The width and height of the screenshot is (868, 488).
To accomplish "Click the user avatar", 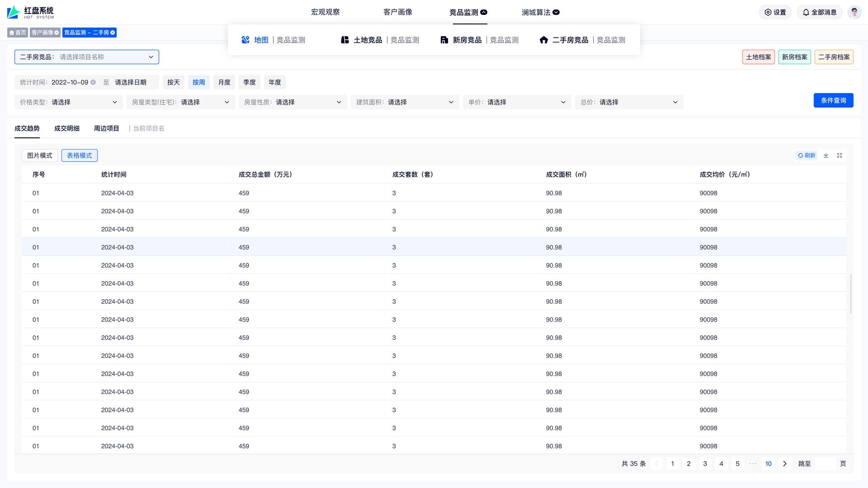I will pos(854,13).
